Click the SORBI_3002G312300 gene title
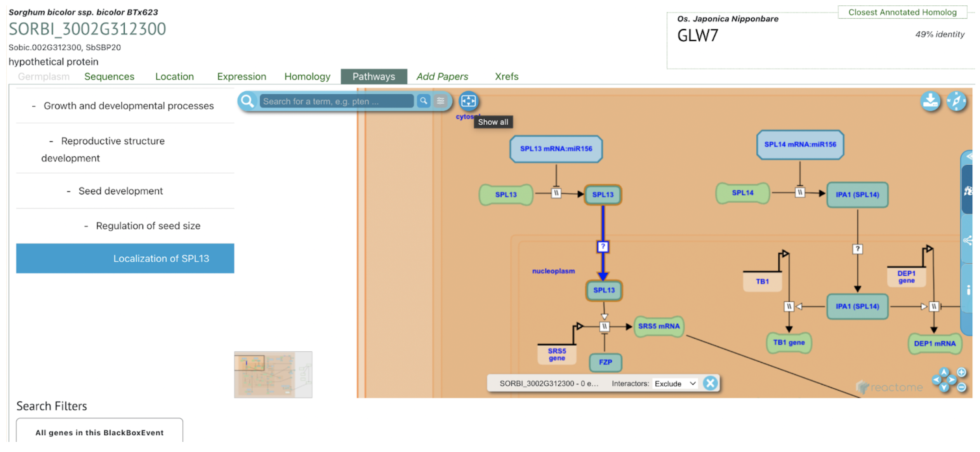Screen dimensions: 980x452 pyautogui.click(x=87, y=29)
